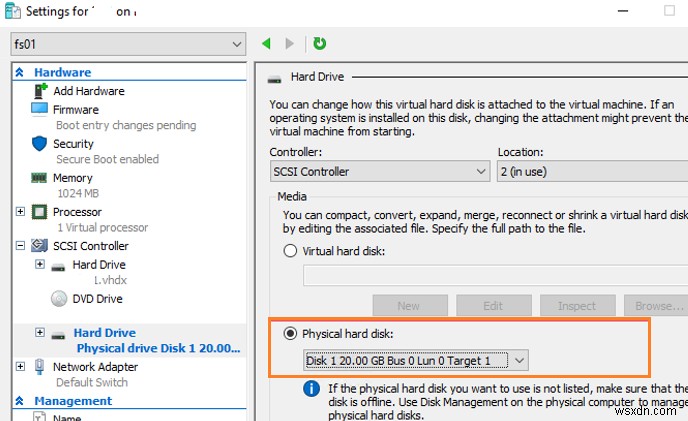Click the green refresh icon

click(319, 43)
